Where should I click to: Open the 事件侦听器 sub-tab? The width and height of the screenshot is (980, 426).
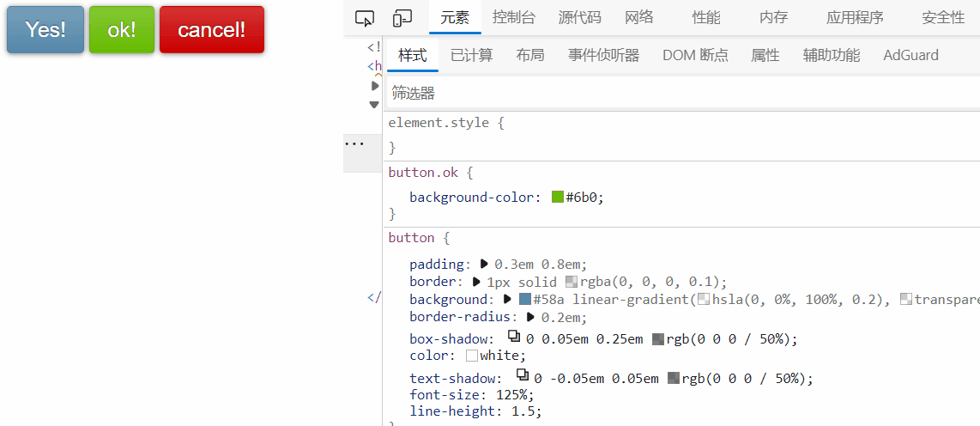[604, 55]
